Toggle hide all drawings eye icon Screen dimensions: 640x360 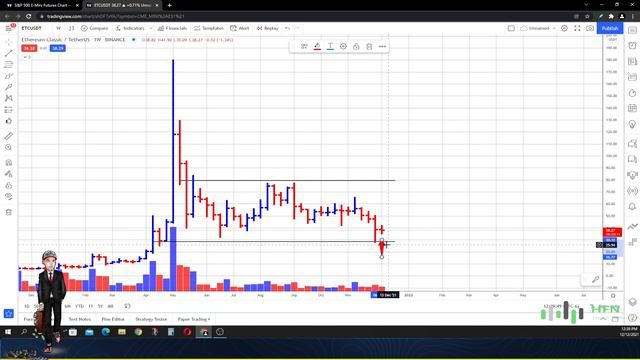(9, 197)
